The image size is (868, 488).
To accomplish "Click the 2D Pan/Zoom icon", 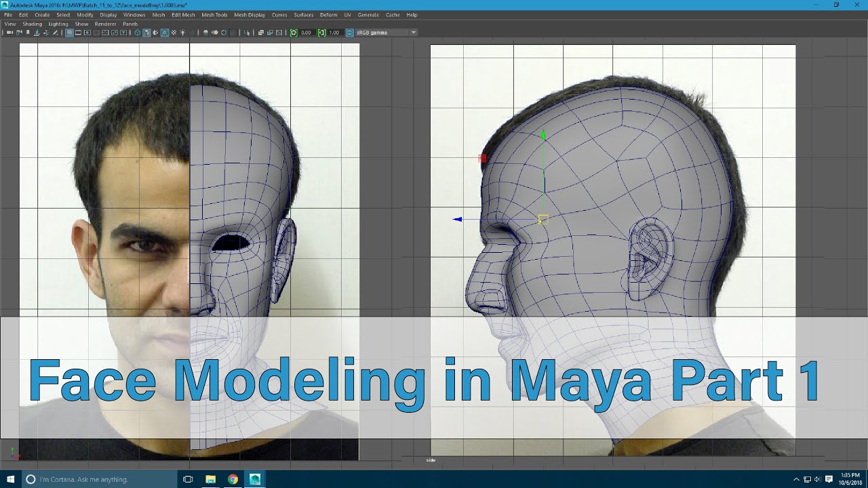I will click(46, 33).
